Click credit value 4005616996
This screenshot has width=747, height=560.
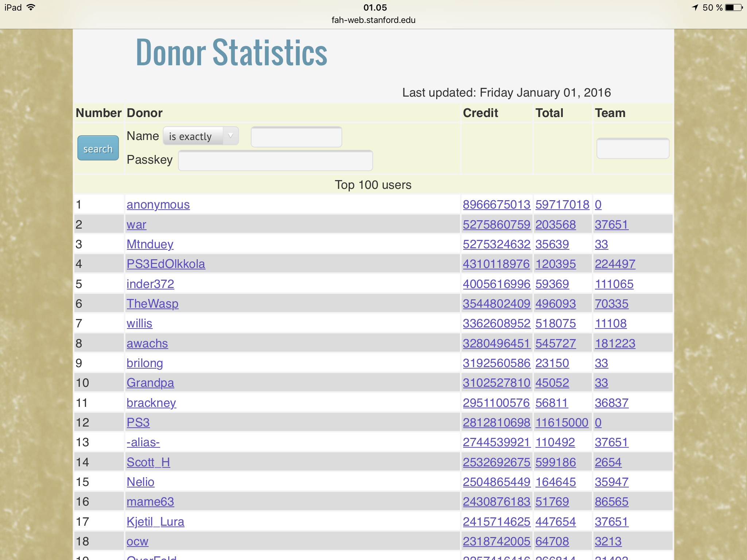click(x=496, y=284)
